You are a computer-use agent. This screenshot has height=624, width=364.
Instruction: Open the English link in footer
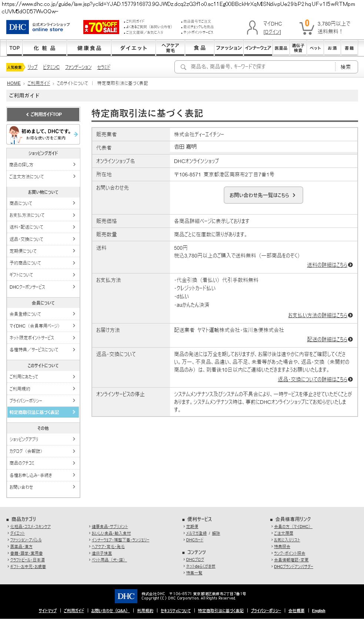(x=318, y=611)
